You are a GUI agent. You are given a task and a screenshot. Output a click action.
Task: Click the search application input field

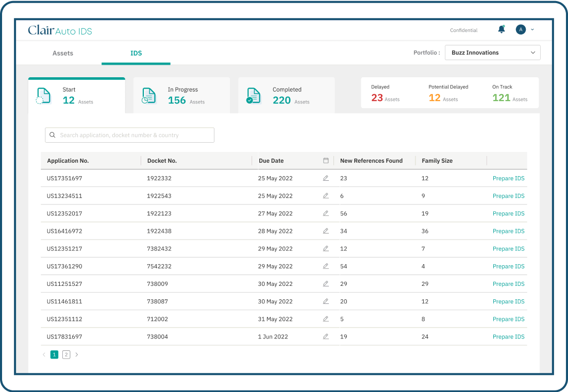pyautogui.click(x=129, y=134)
